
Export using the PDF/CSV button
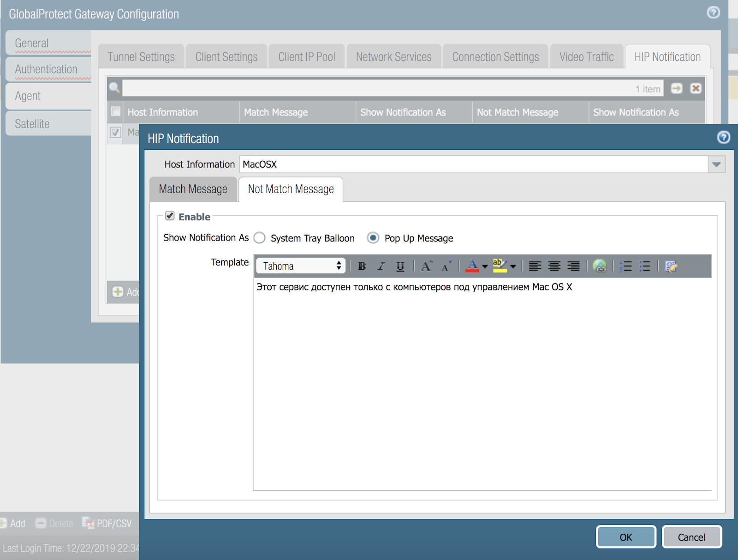107,523
